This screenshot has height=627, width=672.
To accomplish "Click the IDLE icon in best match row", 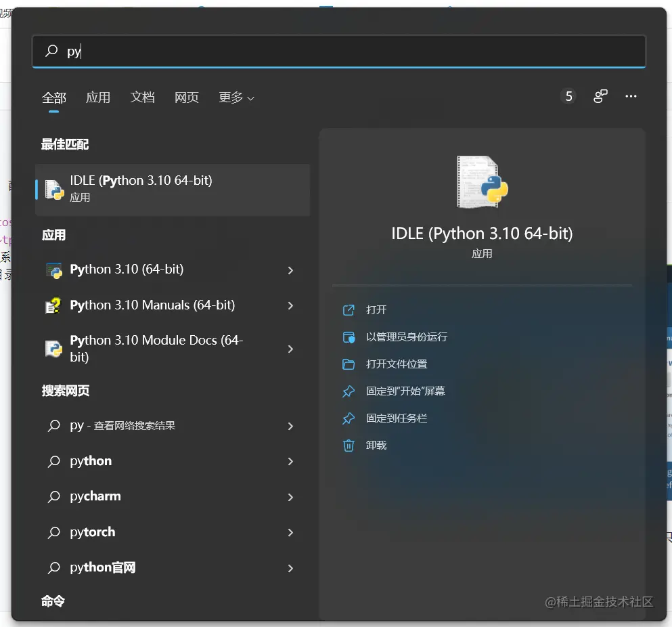I will click(54, 190).
